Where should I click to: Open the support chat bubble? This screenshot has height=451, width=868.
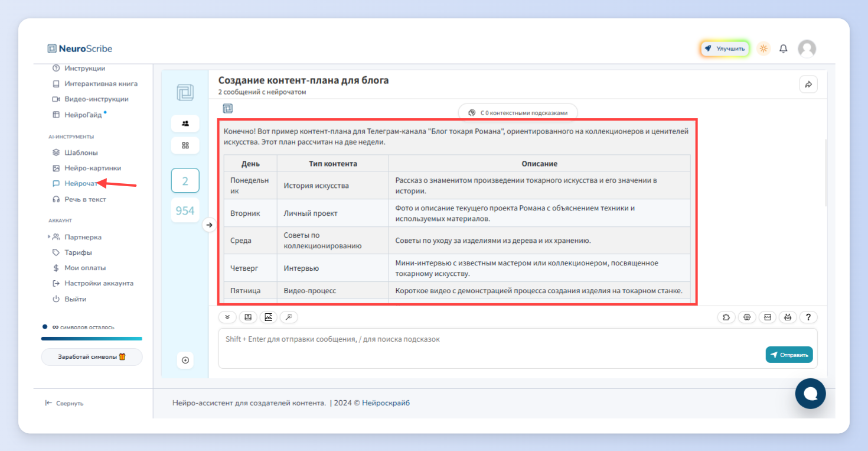[811, 394]
